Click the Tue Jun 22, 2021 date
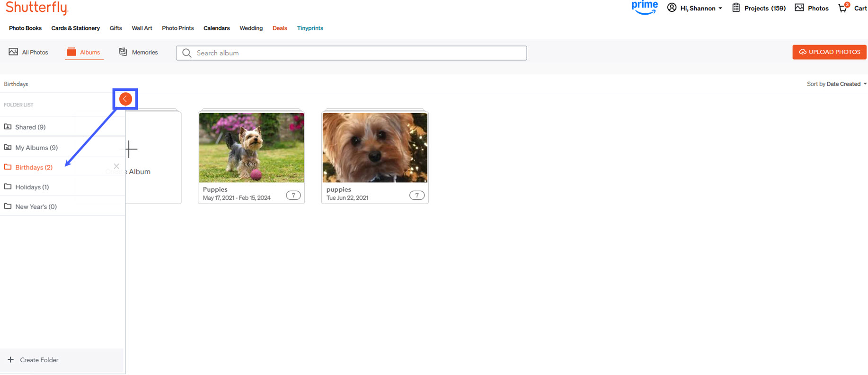Image resolution: width=868 pixels, height=375 pixels. pos(347,198)
